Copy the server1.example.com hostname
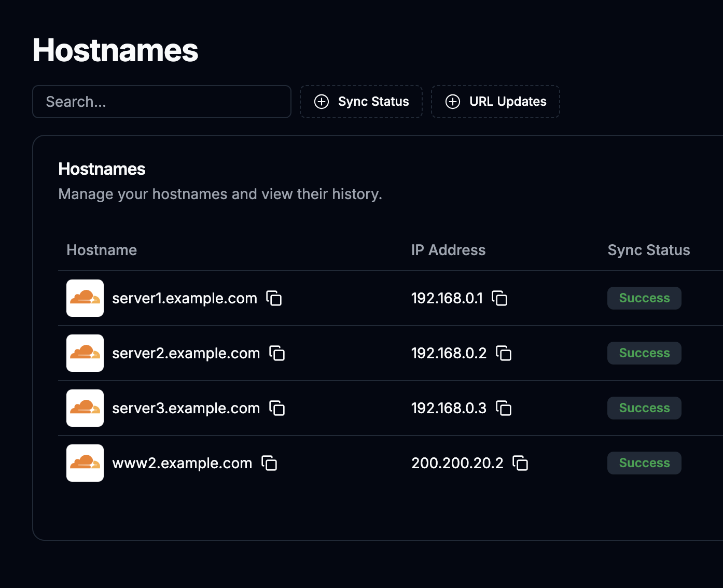 274,298
